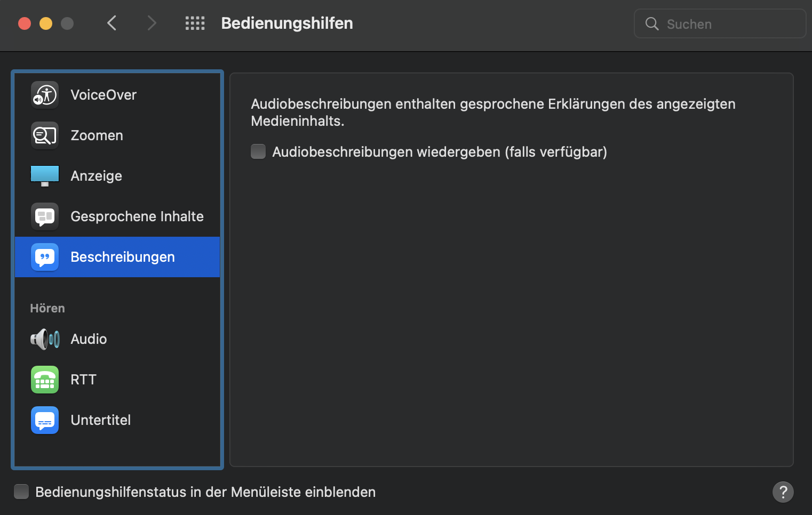Toggle Bedienungshilfenstatus in der Menüleiste checkbox
The image size is (812, 515).
pyautogui.click(x=21, y=492)
